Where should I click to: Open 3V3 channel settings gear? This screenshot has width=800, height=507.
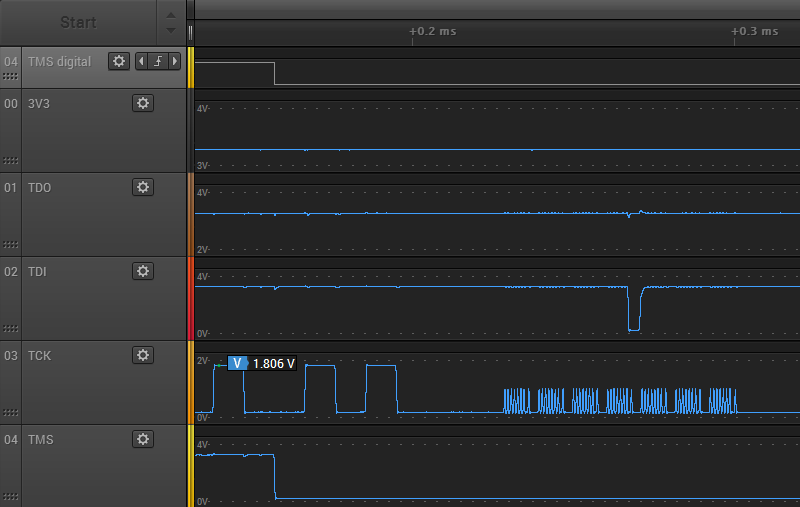pyautogui.click(x=143, y=103)
